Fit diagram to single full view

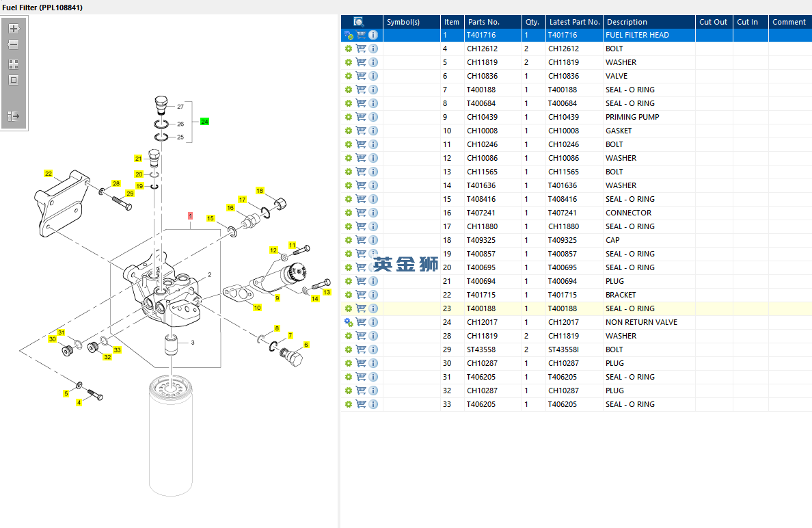click(x=14, y=80)
